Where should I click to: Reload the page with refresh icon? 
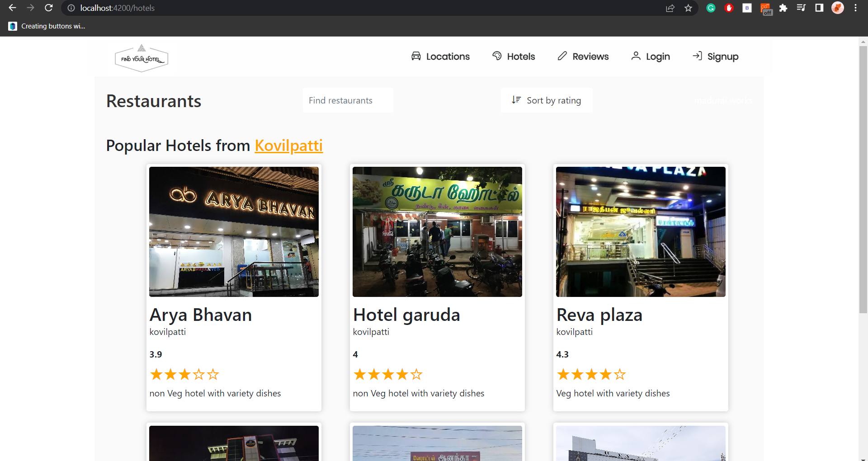pyautogui.click(x=49, y=8)
